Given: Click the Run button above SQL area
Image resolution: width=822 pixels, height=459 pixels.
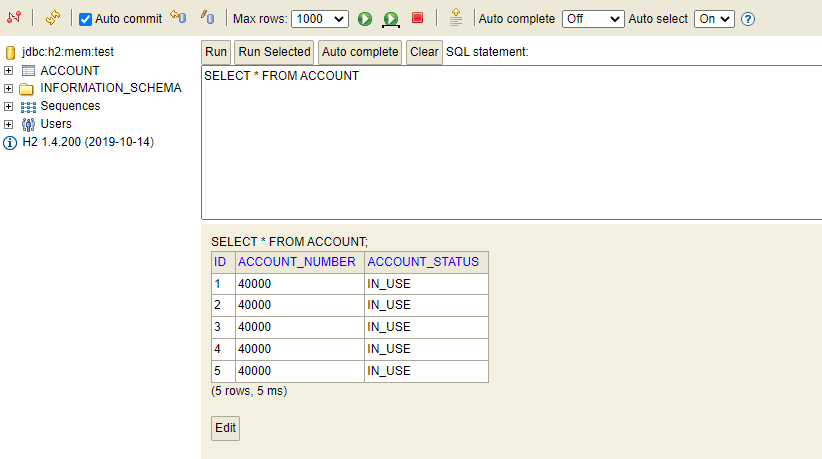Looking at the screenshot, I should pyautogui.click(x=216, y=52).
